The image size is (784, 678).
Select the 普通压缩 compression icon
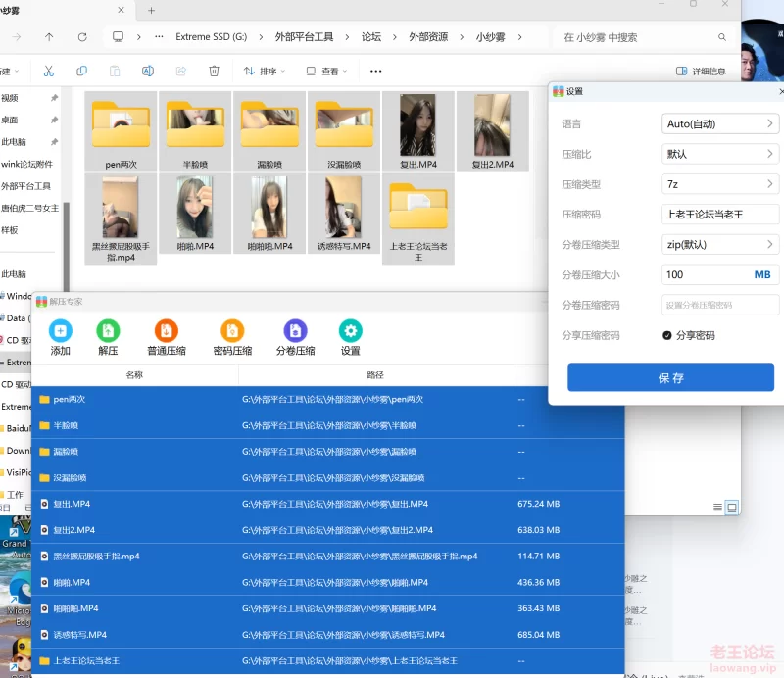[166, 331]
